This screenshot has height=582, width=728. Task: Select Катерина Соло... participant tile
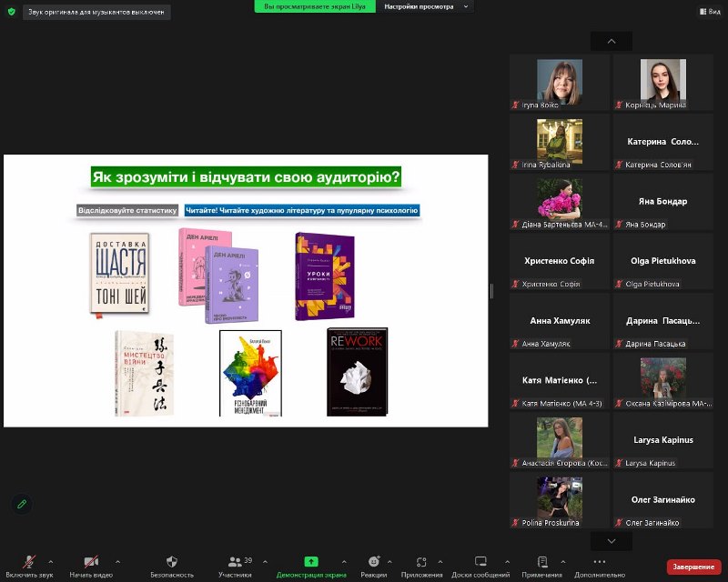coord(663,142)
